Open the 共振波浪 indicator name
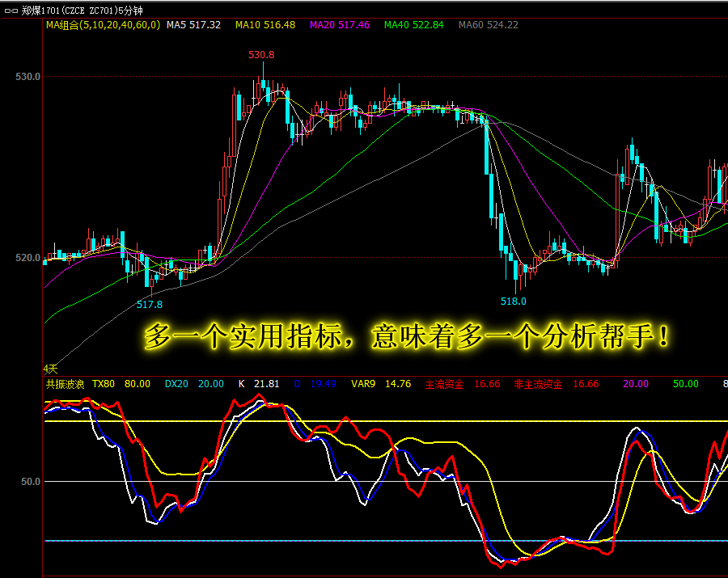Image resolution: width=728 pixels, height=578 pixels. tap(65, 384)
